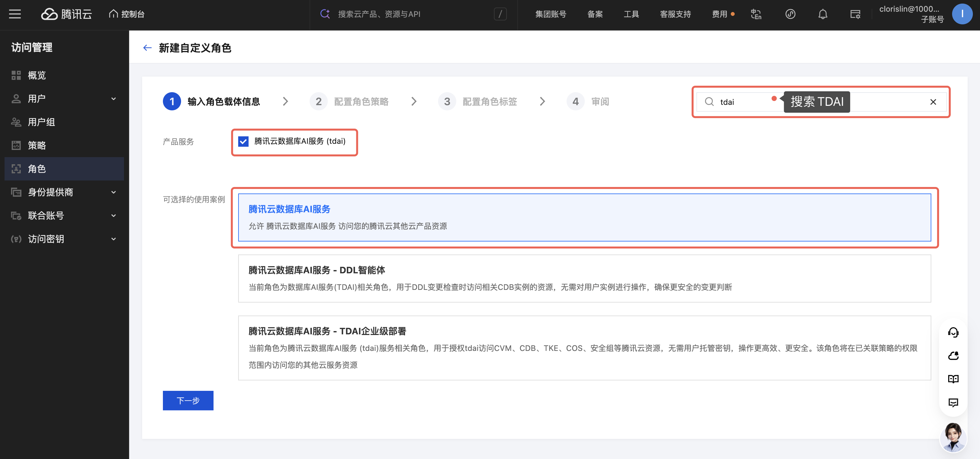
Task: Open the 备案 menu
Action: [595, 14]
